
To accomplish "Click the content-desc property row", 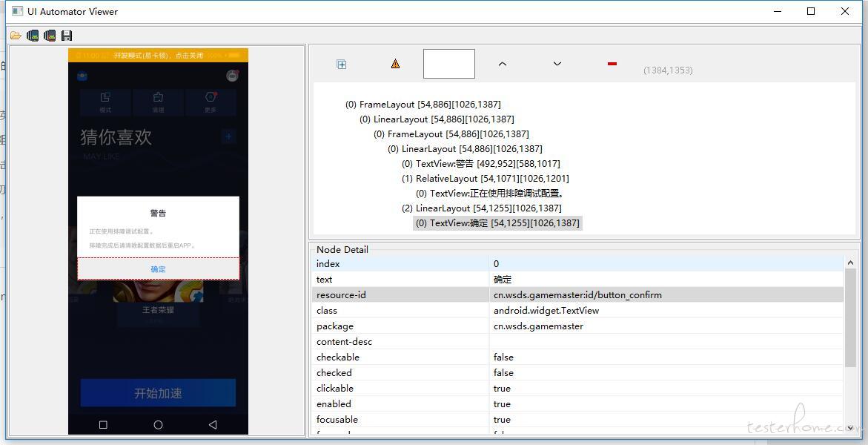I will coord(578,341).
